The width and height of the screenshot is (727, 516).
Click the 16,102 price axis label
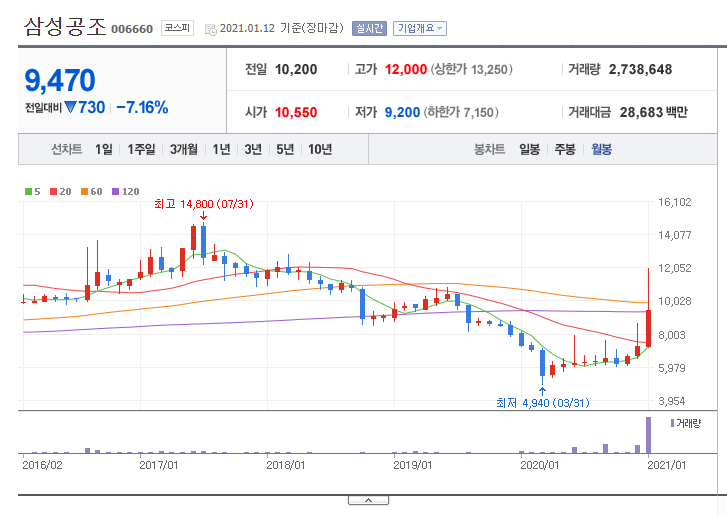[675, 202]
